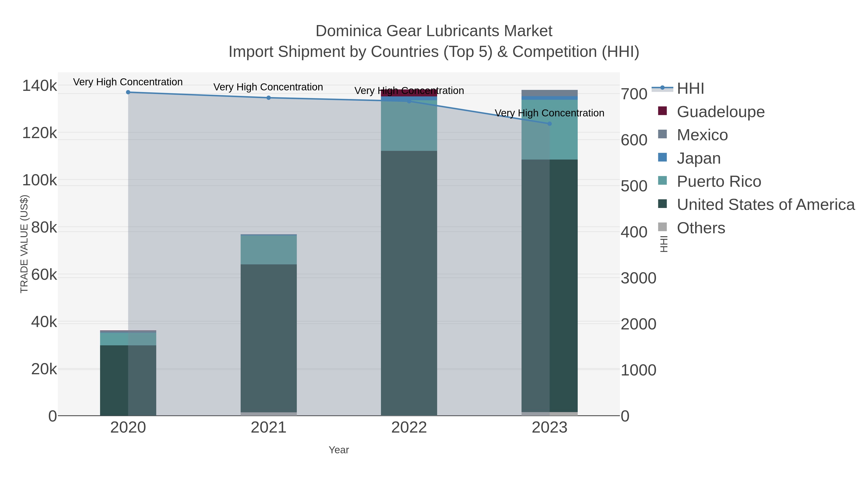The image size is (868, 488).
Task: Toggle the Mexico legend entry
Action: tap(693, 135)
